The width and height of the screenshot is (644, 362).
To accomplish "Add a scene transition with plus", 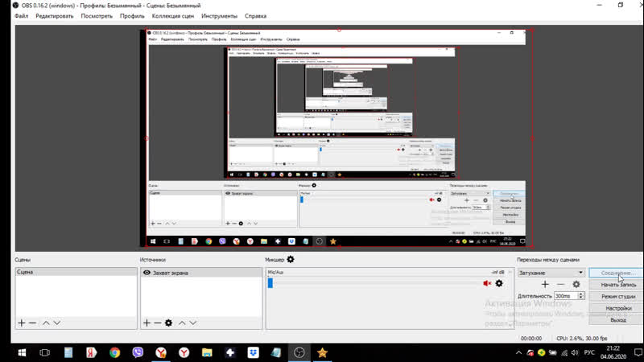I will (x=545, y=284).
